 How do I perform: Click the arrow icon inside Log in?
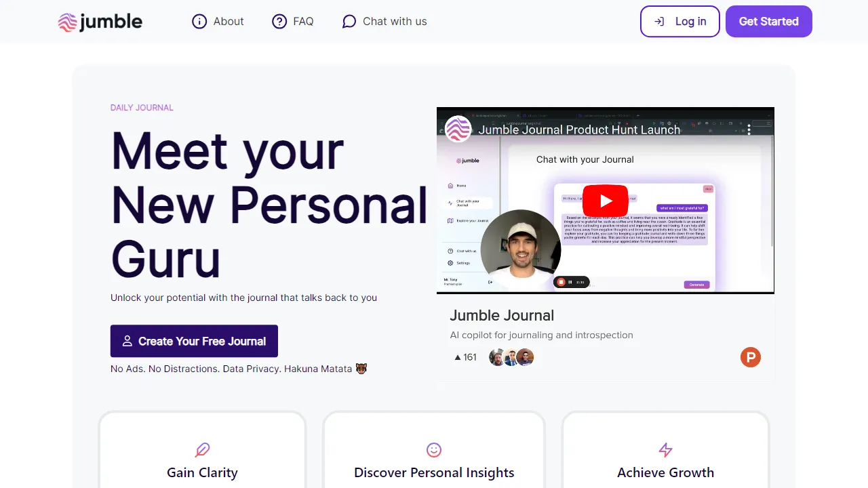[x=659, y=22]
